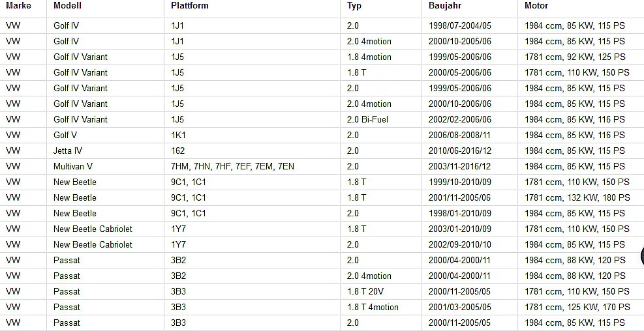Click engine cell 1781 ccm, 132 KW, 180 PS
The width and height of the screenshot is (644, 331).
pos(577,197)
